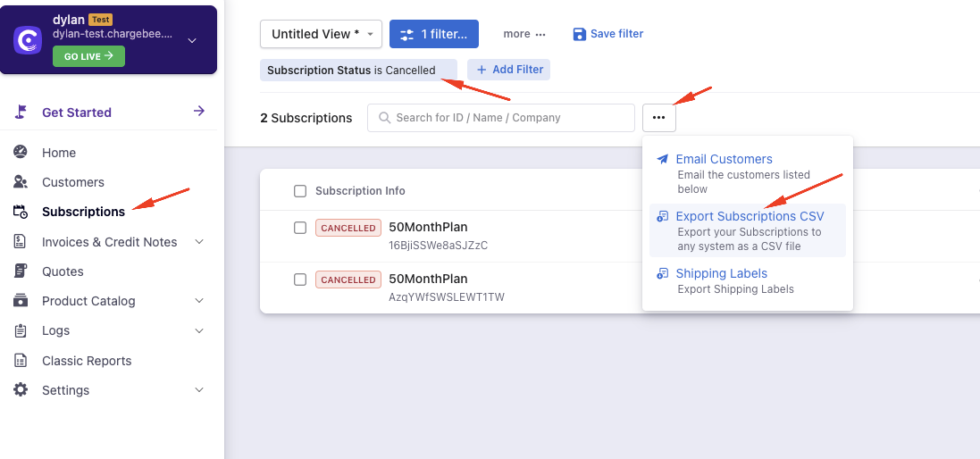Click the Export Subscriptions CSV icon
This screenshot has height=459, width=980.
pyautogui.click(x=663, y=217)
